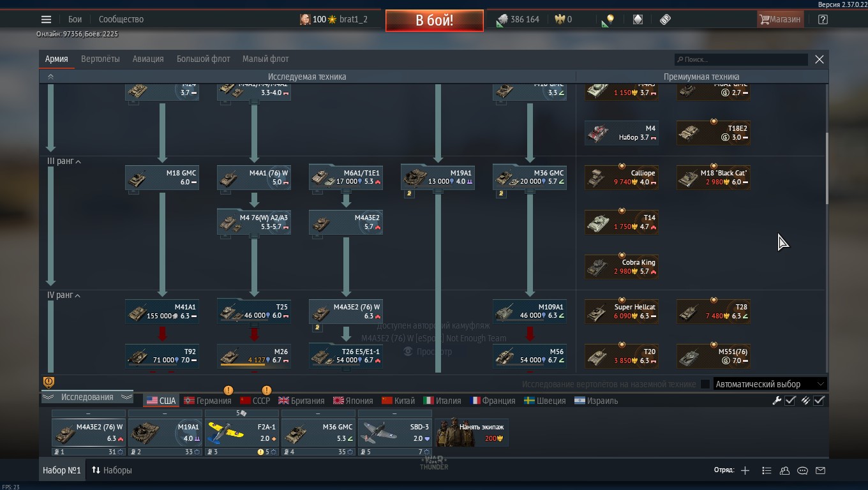
Task: Collapse the Исследования panel
Action: pos(87,397)
